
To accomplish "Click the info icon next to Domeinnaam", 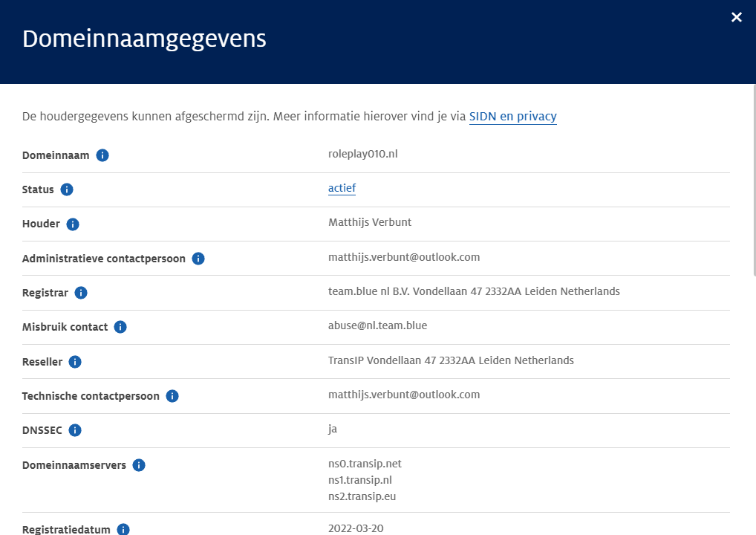I will coord(102,155).
